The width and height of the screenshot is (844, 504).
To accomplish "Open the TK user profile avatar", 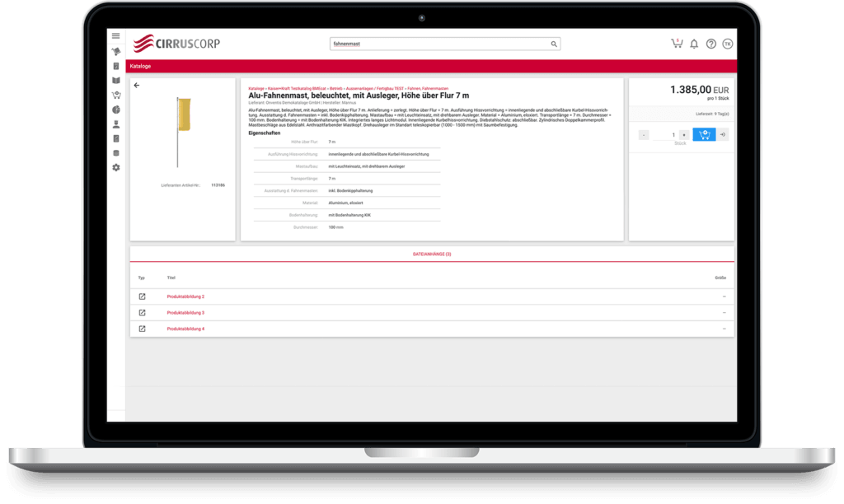I will [x=727, y=44].
